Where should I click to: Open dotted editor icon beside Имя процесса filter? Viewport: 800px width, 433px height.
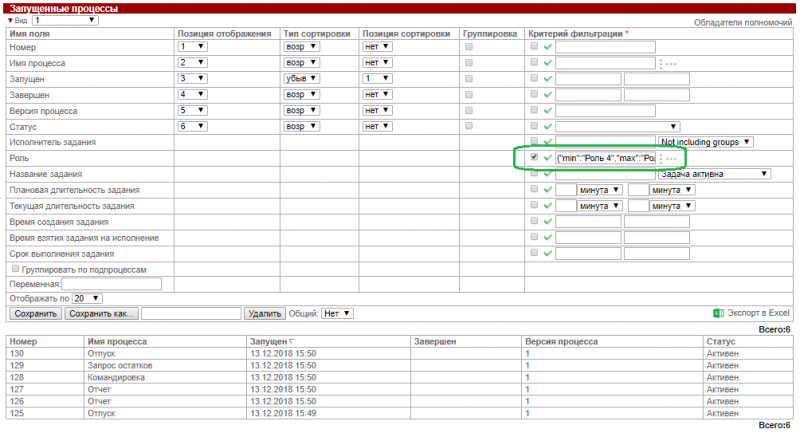click(669, 63)
